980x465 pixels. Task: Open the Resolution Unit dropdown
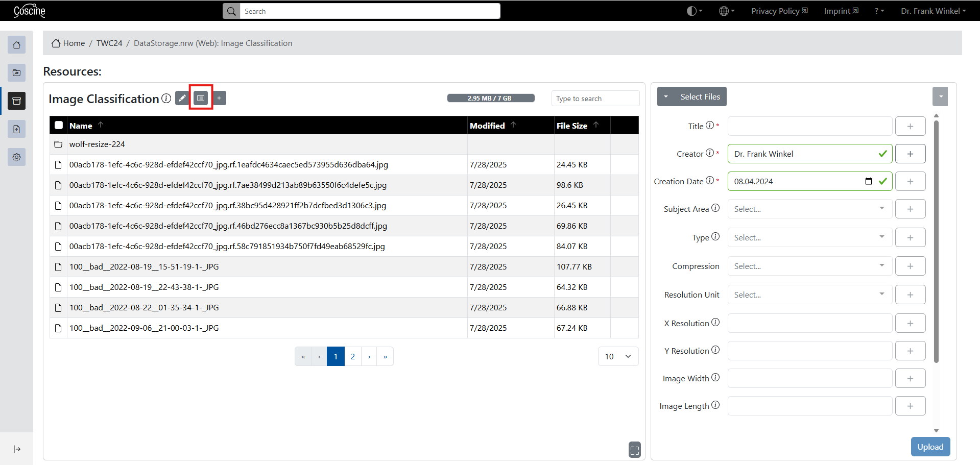coord(809,295)
